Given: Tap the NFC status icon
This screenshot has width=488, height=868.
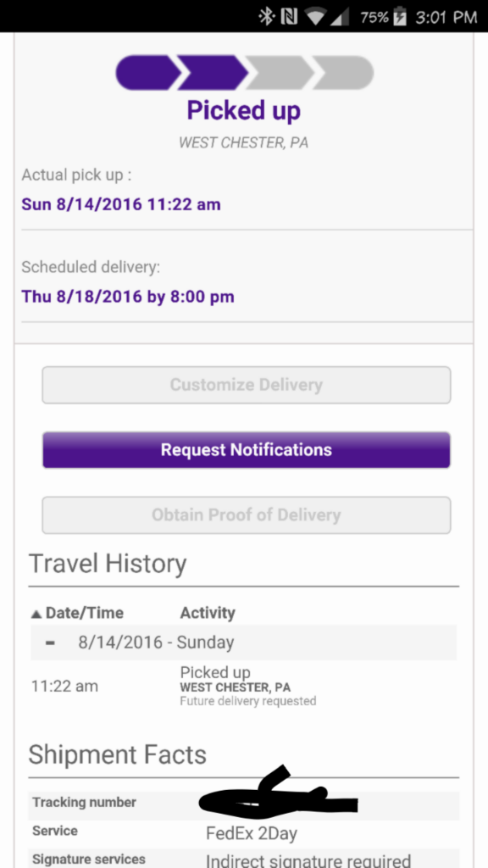Looking at the screenshot, I should point(290,17).
